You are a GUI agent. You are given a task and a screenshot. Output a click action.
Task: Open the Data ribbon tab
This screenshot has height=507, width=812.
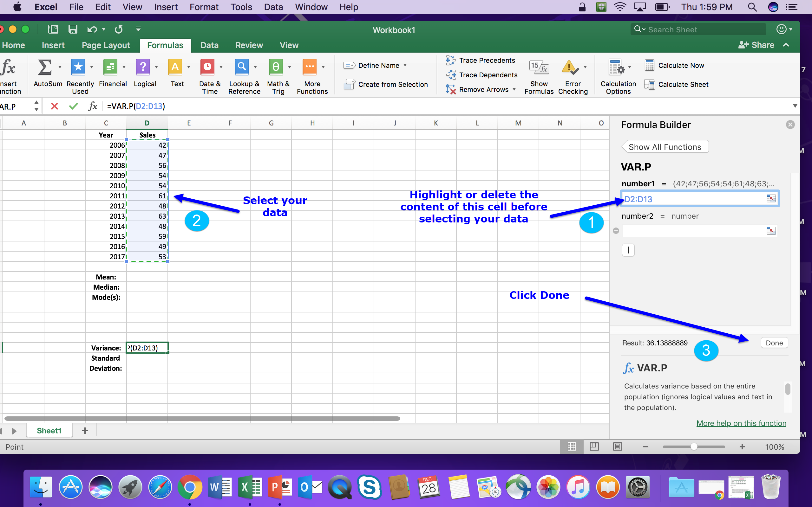(209, 45)
